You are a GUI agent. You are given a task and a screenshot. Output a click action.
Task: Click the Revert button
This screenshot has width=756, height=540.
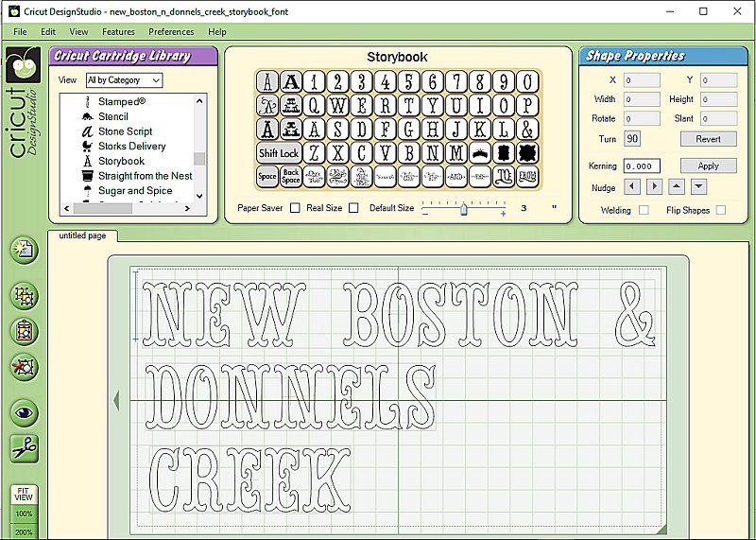pyautogui.click(x=708, y=139)
